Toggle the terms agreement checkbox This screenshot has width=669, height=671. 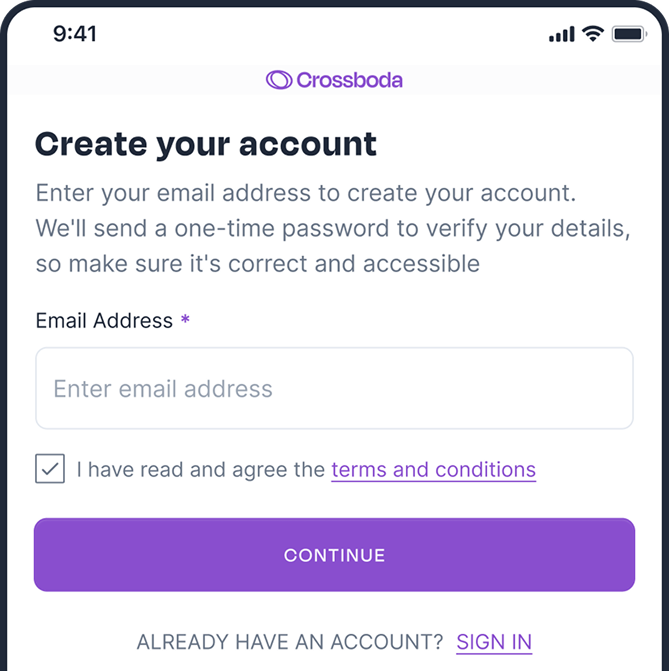click(50, 469)
